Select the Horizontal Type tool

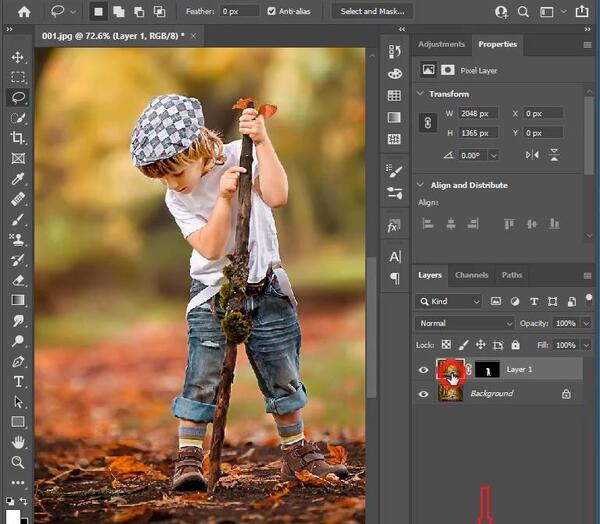pyautogui.click(x=18, y=381)
